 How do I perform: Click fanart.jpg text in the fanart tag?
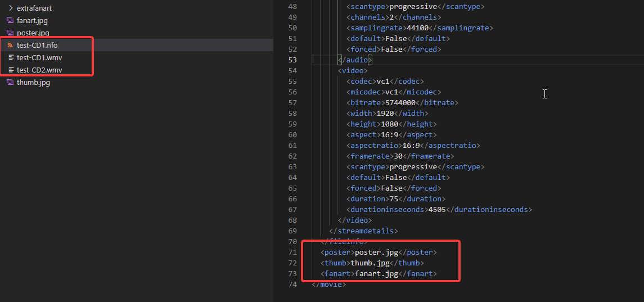(x=377, y=274)
